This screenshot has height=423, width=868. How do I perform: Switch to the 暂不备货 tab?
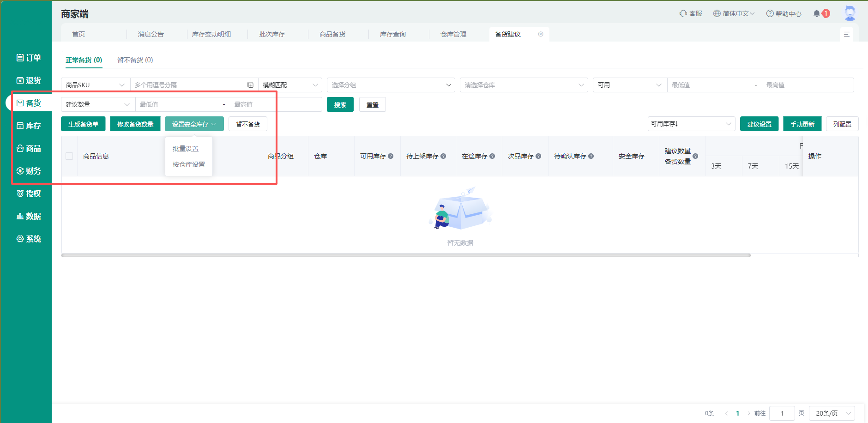(x=134, y=60)
